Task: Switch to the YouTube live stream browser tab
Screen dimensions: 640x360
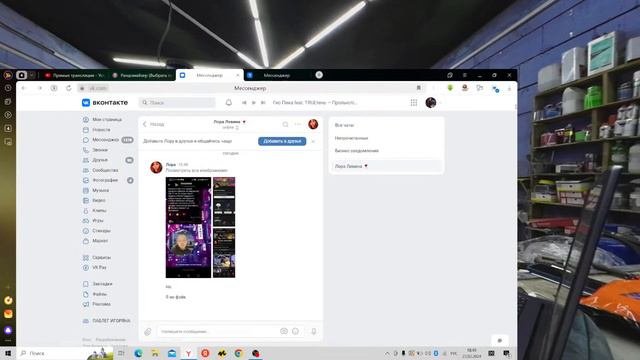Action: point(74,76)
